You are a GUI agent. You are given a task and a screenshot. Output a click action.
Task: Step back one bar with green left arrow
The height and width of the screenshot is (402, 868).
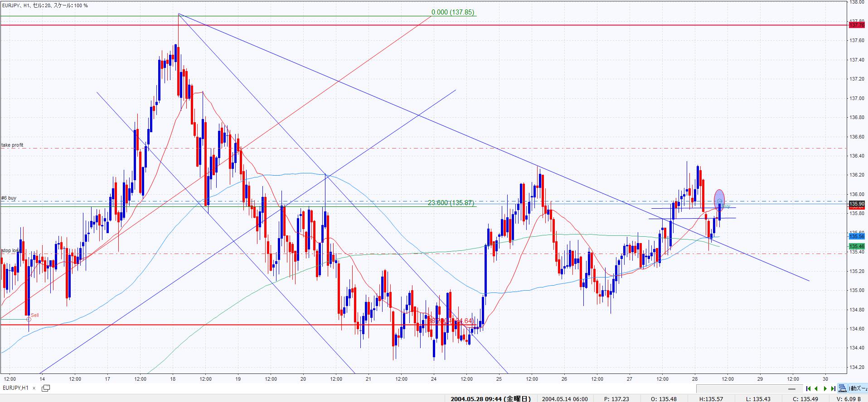click(816, 388)
